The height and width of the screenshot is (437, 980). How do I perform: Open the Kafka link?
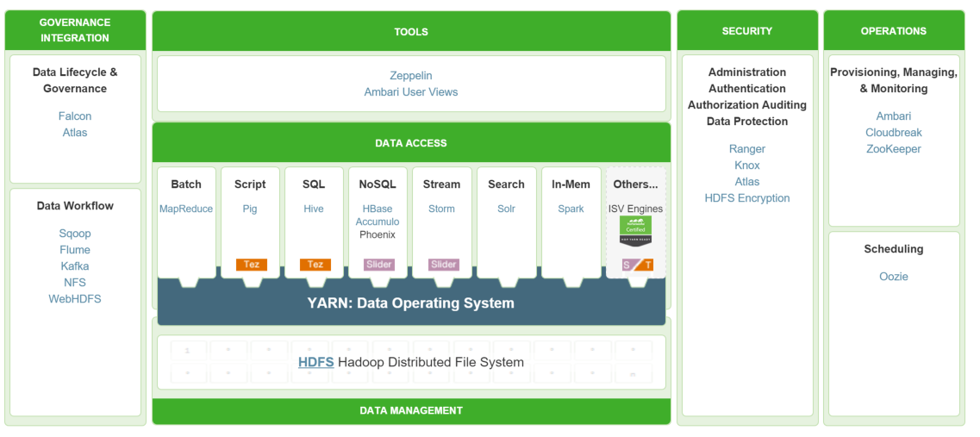(x=75, y=266)
